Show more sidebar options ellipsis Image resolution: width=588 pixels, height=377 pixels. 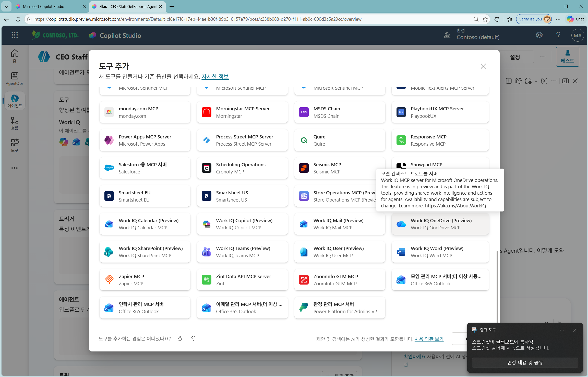pos(15,168)
